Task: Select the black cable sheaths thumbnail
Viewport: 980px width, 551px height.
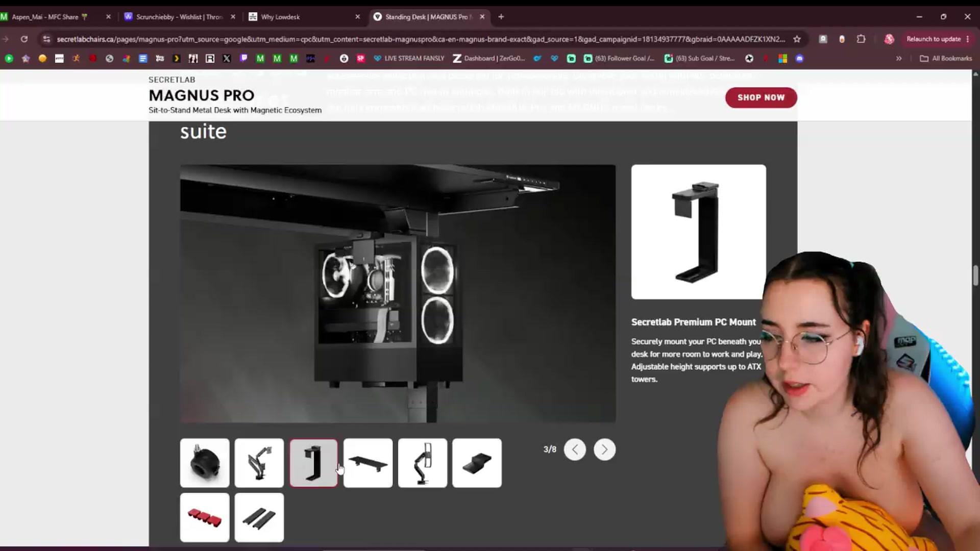Action: click(259, 517)
